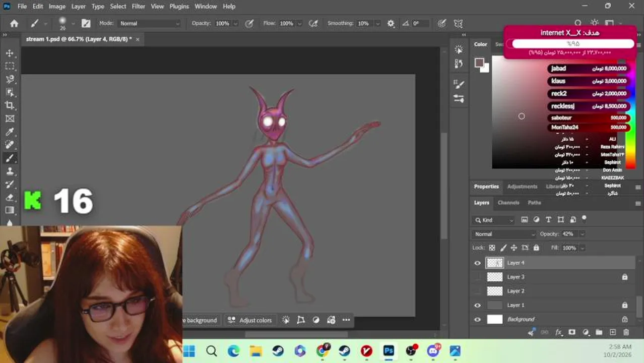Select the Object Selection tool
Viewport: 644px width, 363px height.
pos(10,92)
